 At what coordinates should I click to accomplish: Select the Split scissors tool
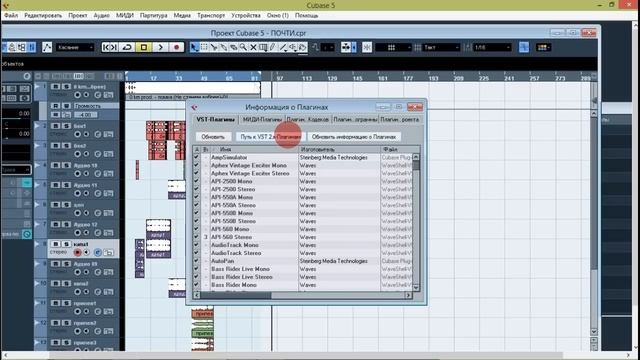(214, 47)
